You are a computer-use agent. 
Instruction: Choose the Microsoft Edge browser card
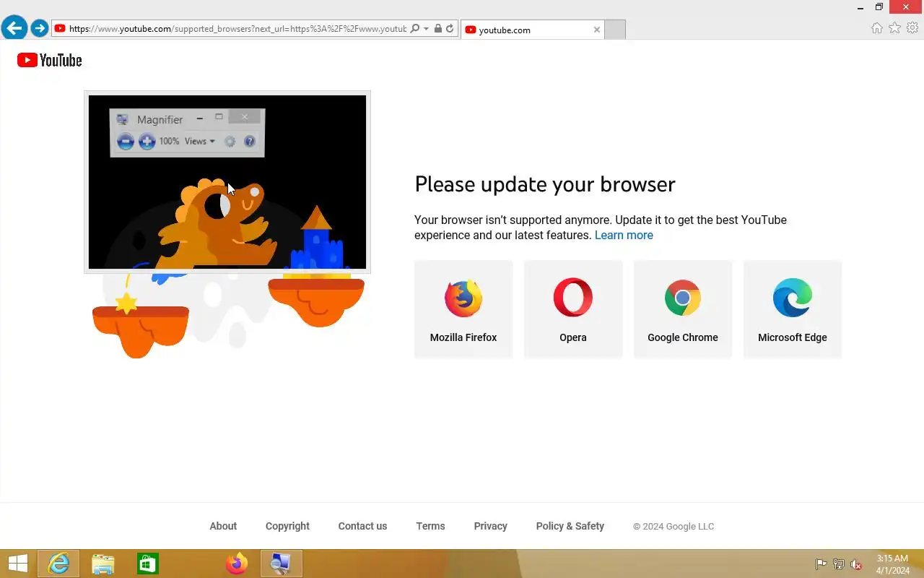click(793, 309)
